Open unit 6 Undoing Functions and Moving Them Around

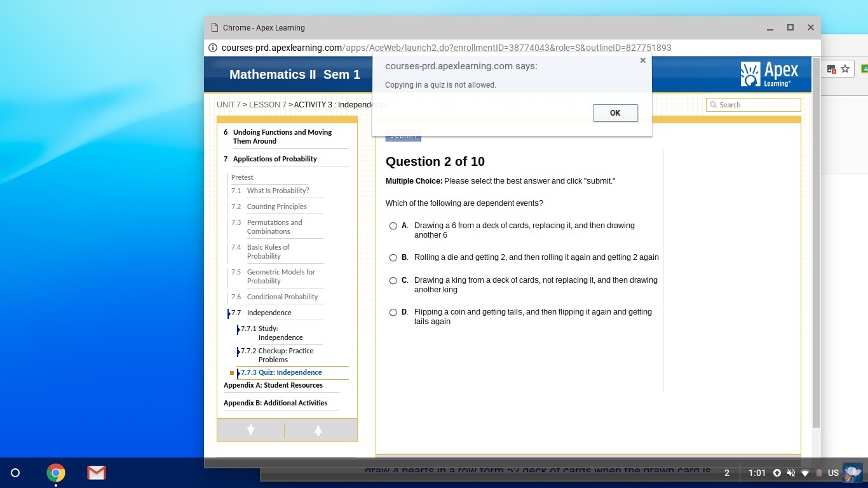click(x=282, y=137)
